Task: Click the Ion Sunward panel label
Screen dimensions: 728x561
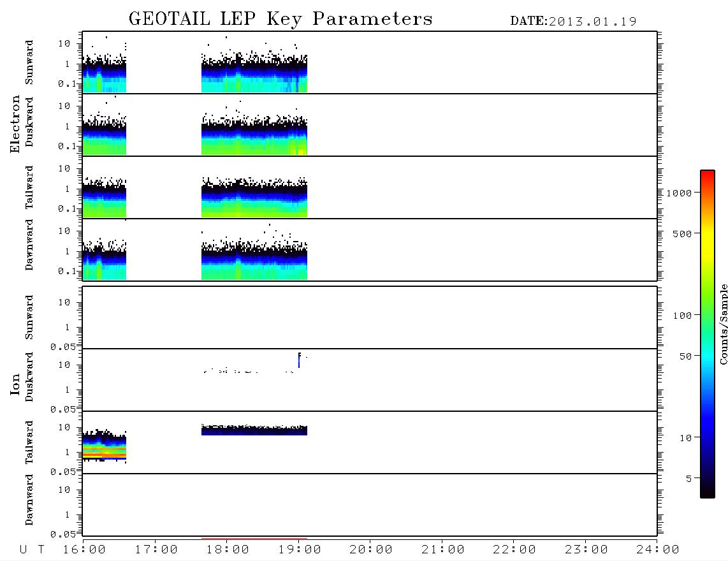Action: coord(29,317)
